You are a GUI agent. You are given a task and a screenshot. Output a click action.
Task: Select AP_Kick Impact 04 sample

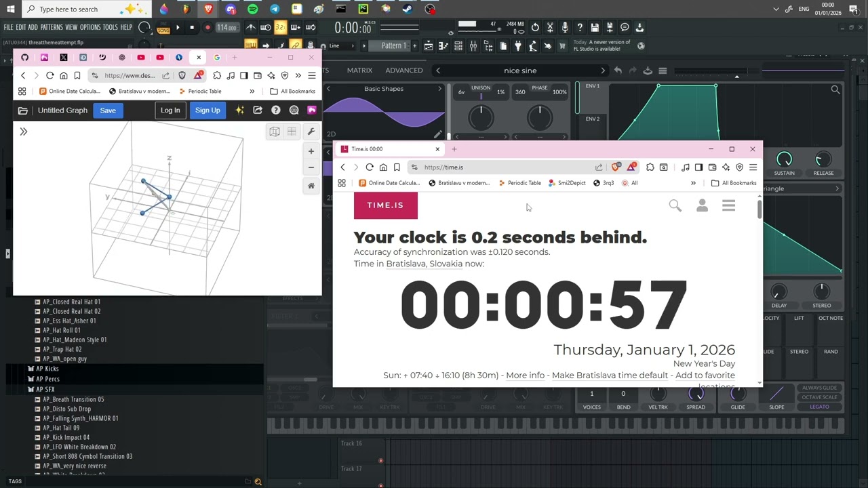[66, 438]
